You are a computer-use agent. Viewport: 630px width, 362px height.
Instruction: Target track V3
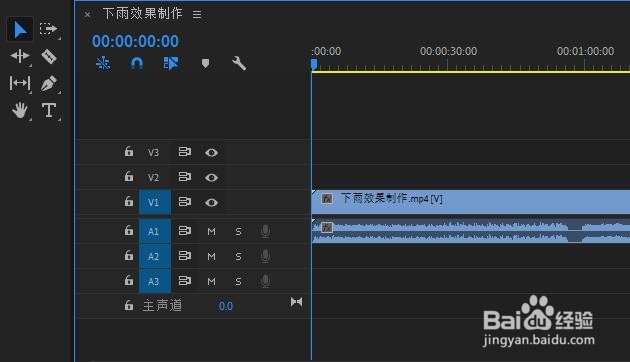pyautogui.click(x=153, y=153)
